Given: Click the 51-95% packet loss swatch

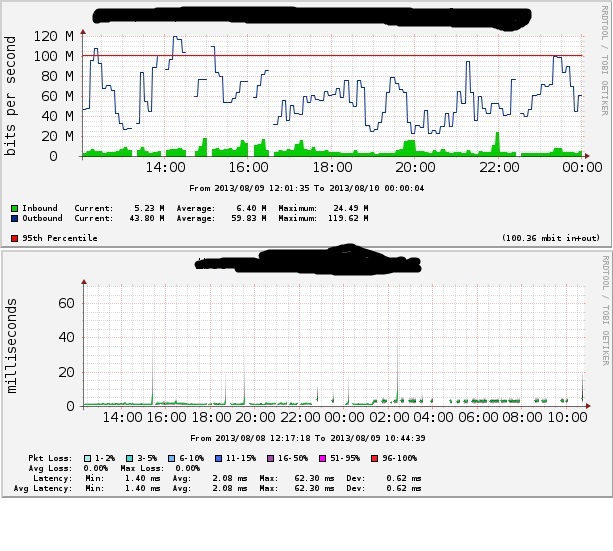Looking at the screenshot, I should (x=323, y=458).
